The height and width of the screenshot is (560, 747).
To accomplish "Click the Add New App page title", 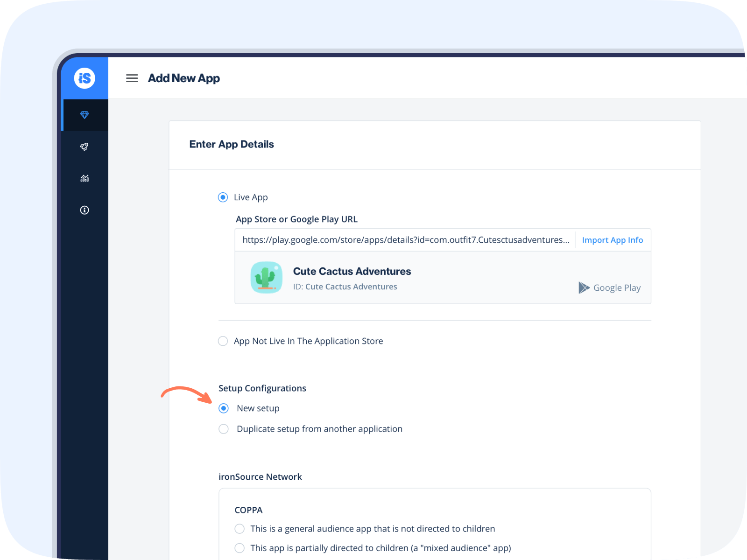I will click(184, 78).
